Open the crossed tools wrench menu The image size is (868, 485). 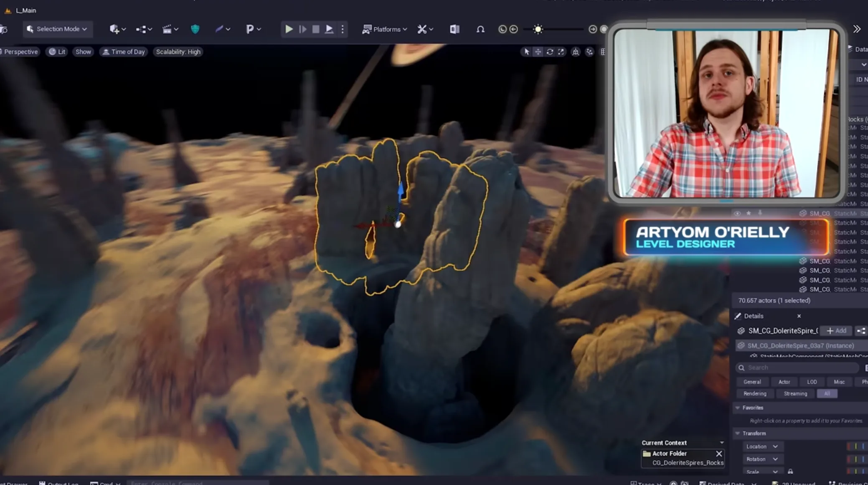pyautogui.click(x=425, y=29)
